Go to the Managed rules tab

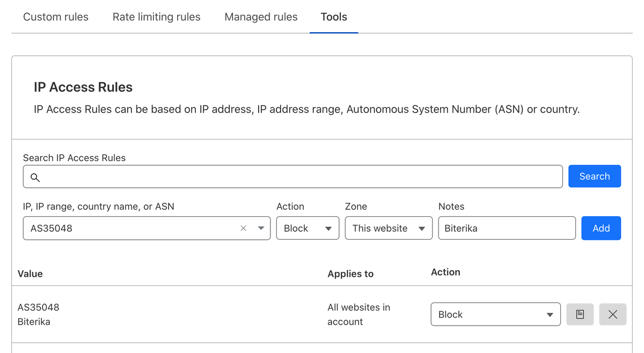[x=261, y=17]
